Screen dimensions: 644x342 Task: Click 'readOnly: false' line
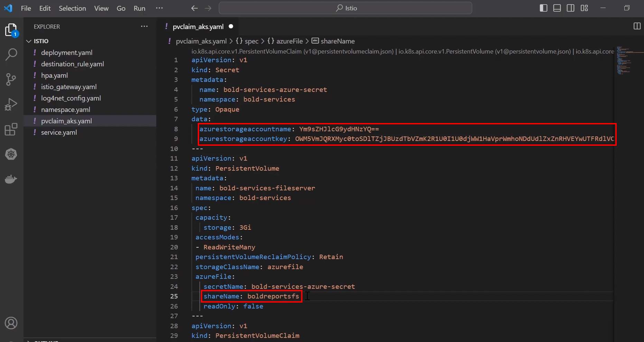(x=233, y=306)
